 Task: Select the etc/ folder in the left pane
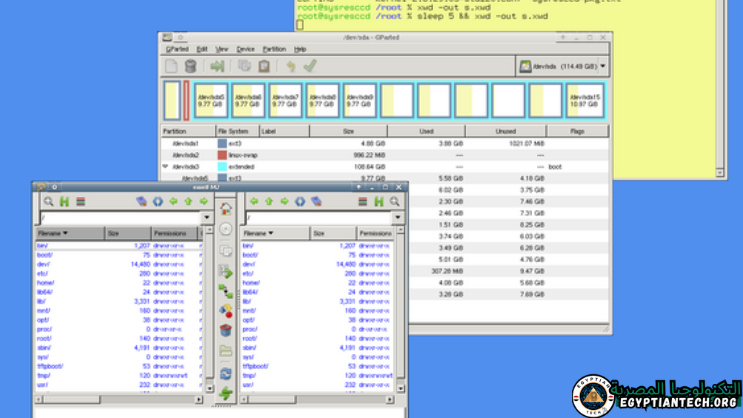tap(43, 273)
